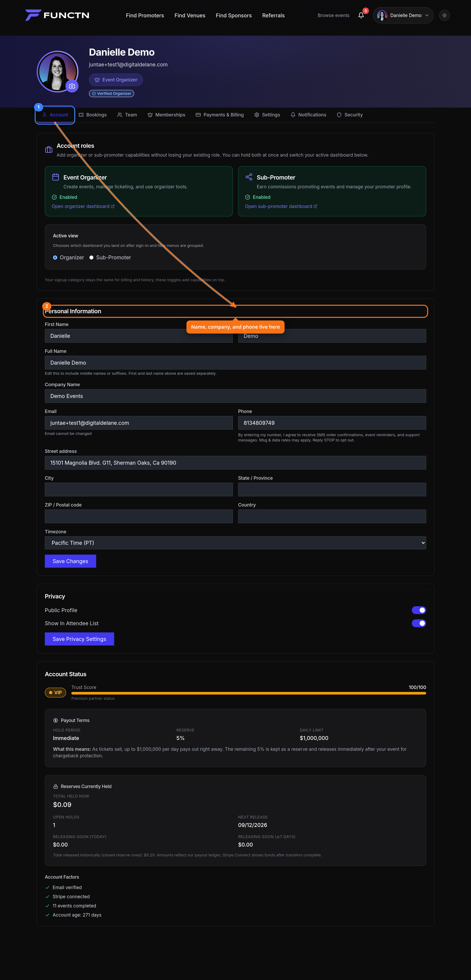Click the briefcase icon beside Account roles
The image size is (471, 980).
click(x=49, y=149)
